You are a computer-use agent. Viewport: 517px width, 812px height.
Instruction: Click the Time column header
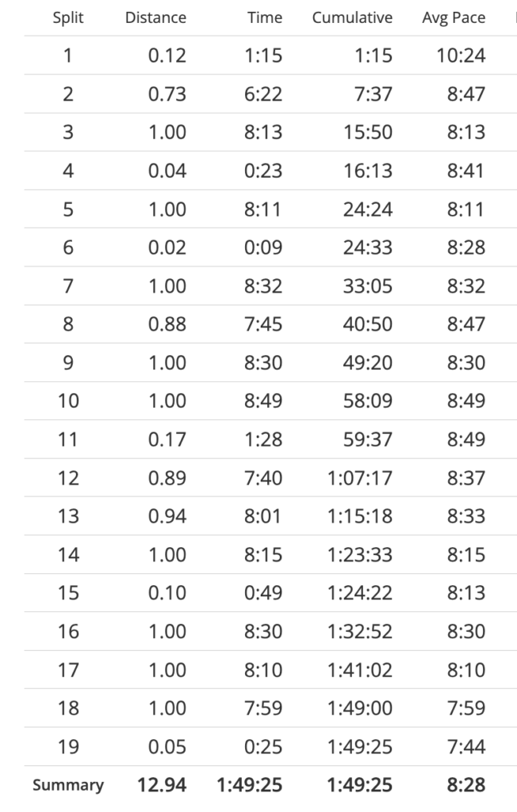click(x=265, y=17)
